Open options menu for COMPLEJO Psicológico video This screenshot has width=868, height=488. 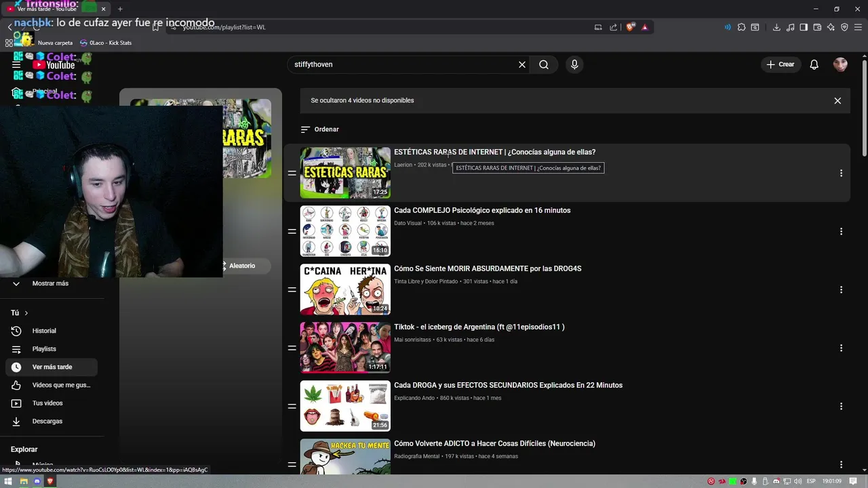click(841, 231)
